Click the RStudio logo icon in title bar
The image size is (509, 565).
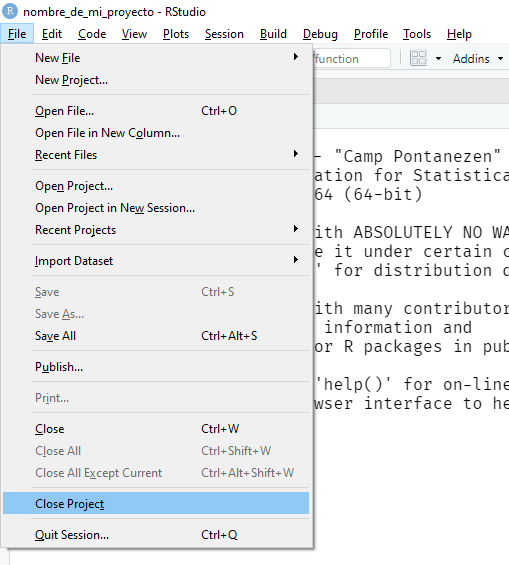click(x=10, y=11)
